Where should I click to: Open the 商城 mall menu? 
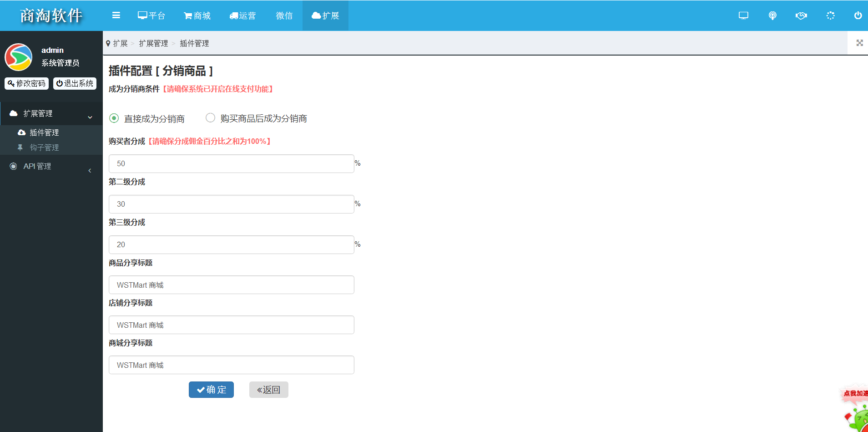(x=197, y=15)
